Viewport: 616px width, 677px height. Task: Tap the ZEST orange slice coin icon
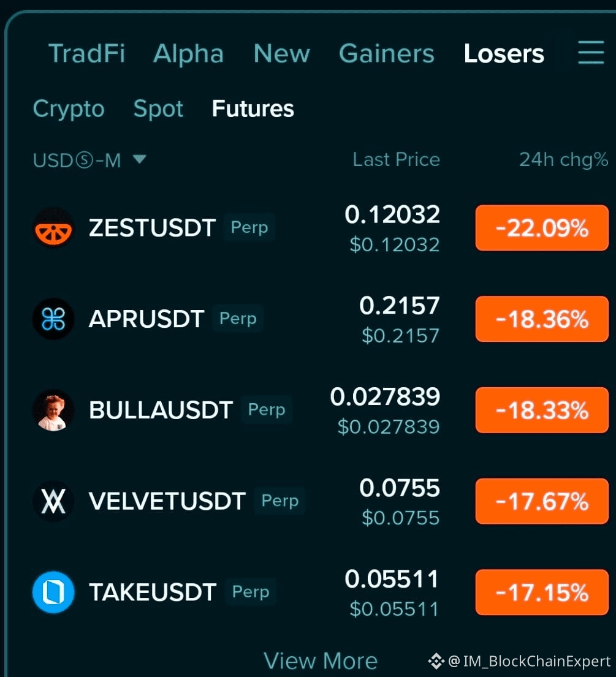pyautogui.click(x=53, y=227)
